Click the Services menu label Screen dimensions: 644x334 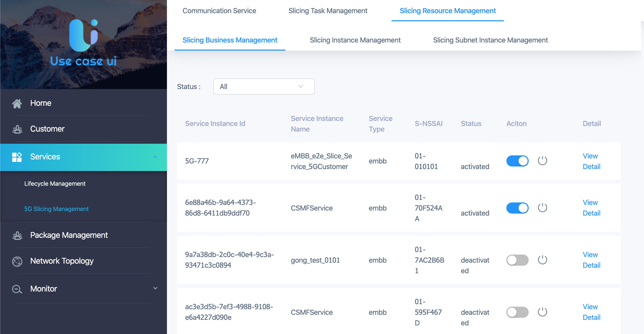pos(45,157)
